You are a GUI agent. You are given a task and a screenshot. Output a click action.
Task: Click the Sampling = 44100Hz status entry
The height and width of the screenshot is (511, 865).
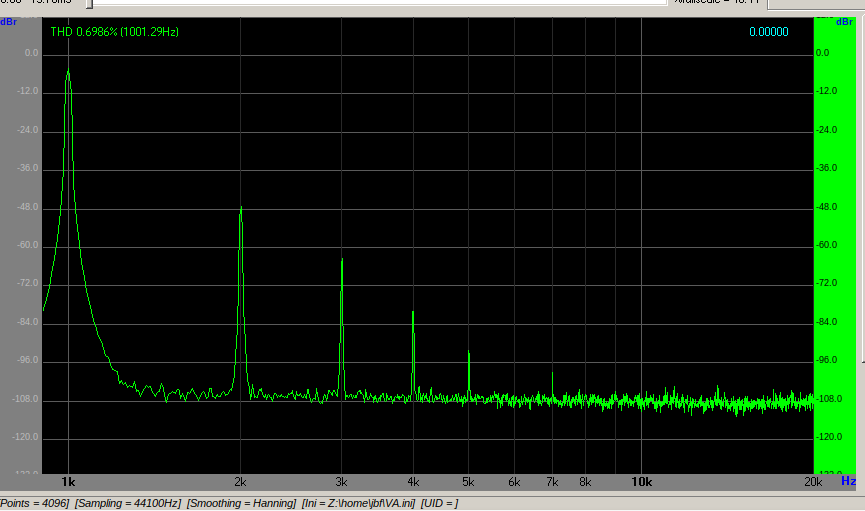(x=128, y=503)
